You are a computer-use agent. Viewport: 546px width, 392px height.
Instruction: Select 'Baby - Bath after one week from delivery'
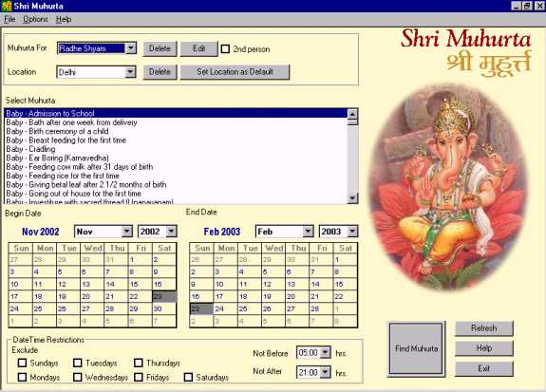176,122
